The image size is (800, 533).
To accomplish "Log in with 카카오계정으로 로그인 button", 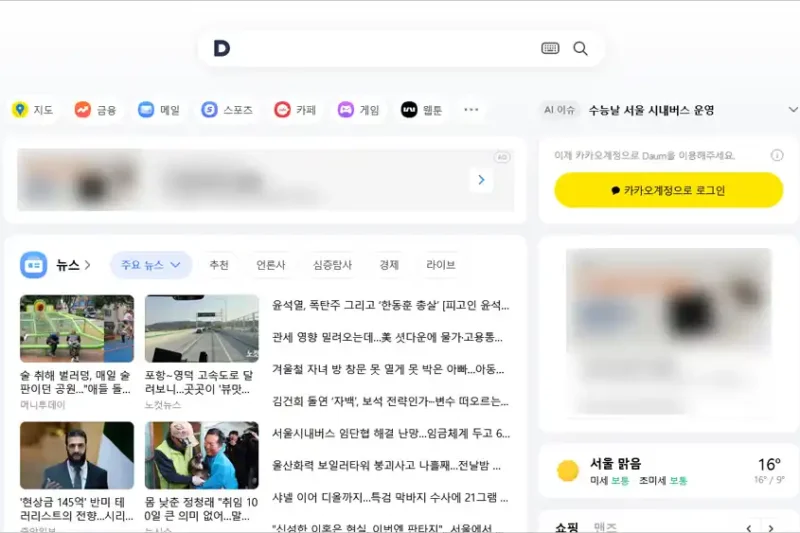I will 668,190.
